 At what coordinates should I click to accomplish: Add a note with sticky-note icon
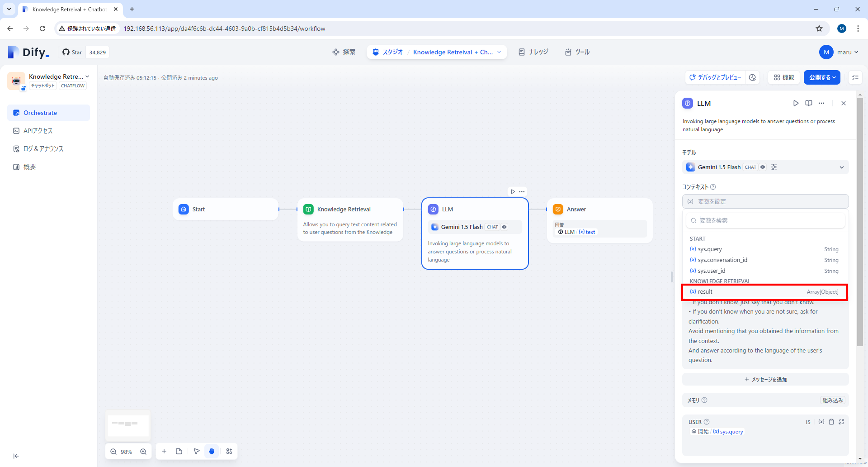coord(179,451)
